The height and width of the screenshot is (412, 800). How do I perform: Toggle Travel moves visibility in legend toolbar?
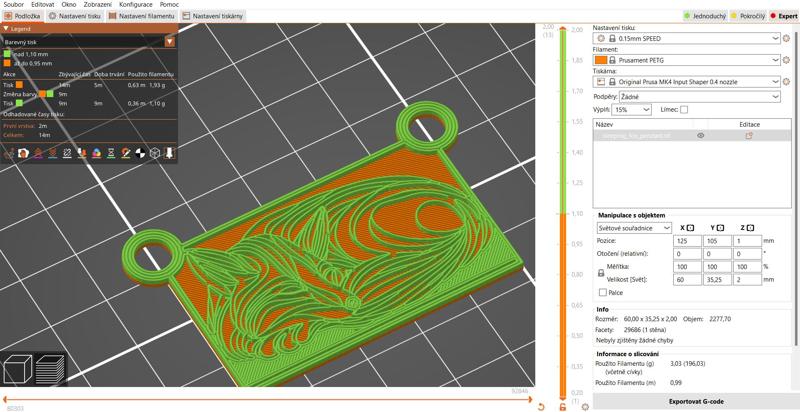point(8,153)
